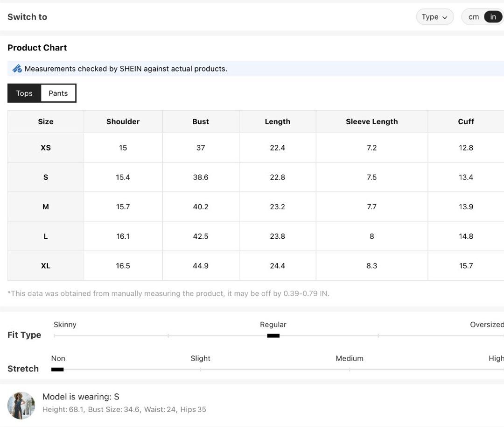Switch units to cm

tap(474, 17)
